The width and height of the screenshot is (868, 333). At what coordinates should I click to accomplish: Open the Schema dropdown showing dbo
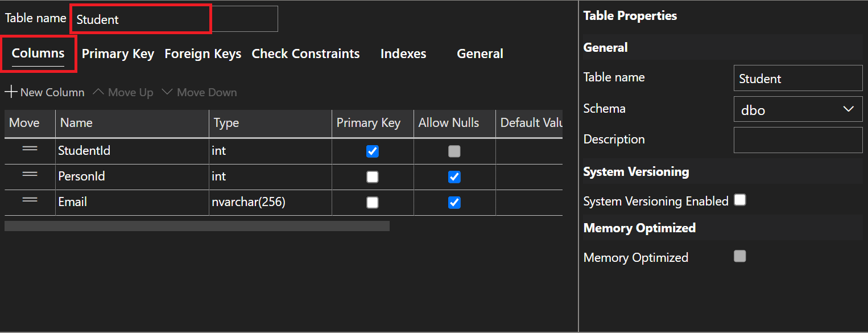(797, 109)
